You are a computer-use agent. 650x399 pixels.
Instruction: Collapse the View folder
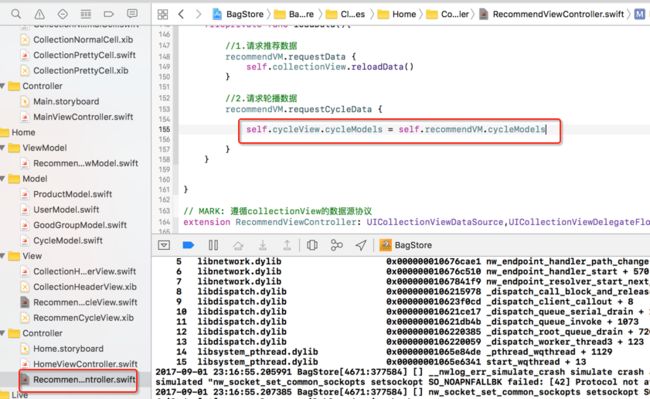click(3, 256)
